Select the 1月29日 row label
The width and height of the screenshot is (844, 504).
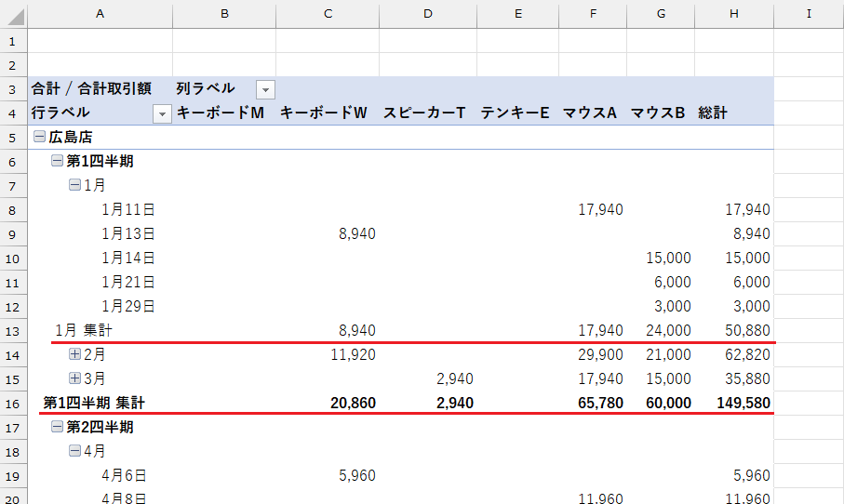(x=128, y=306)
